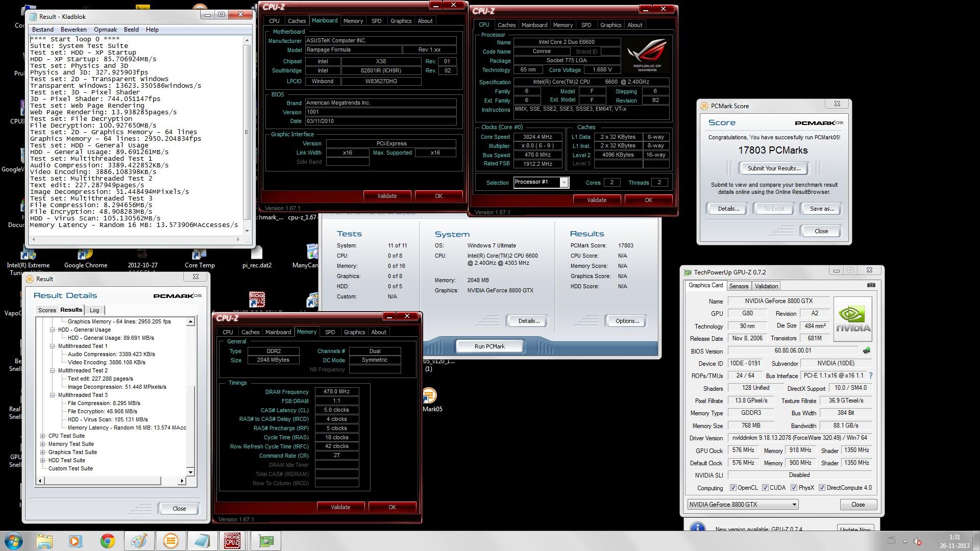Viewport: 980px width, 551px height.
Task: Open Core Temp desktop shortcut
Action: pyautogui.click(x=200, y=258)
